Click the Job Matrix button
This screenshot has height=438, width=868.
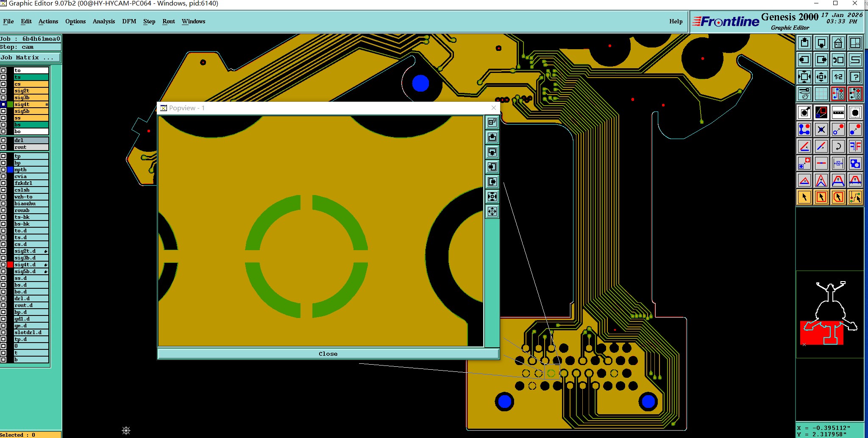pyautogui.click(x=30, y=58)
